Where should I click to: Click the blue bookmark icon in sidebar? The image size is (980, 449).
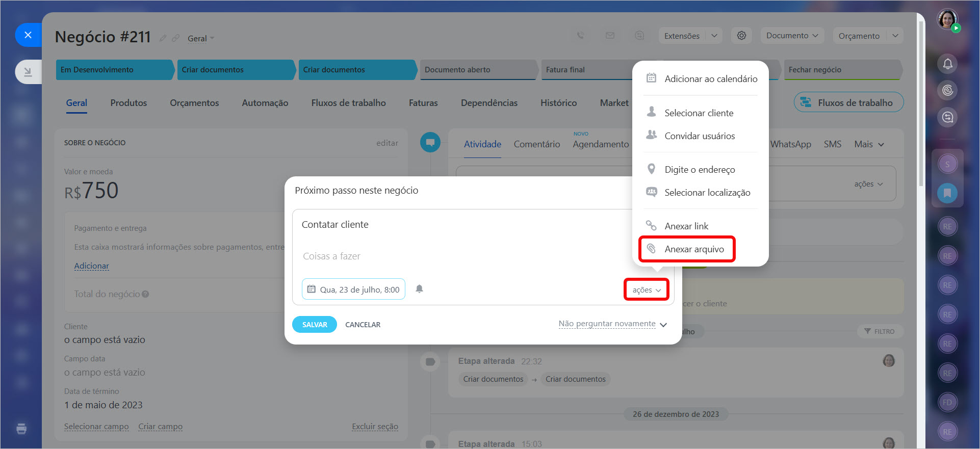pos(947,193)
